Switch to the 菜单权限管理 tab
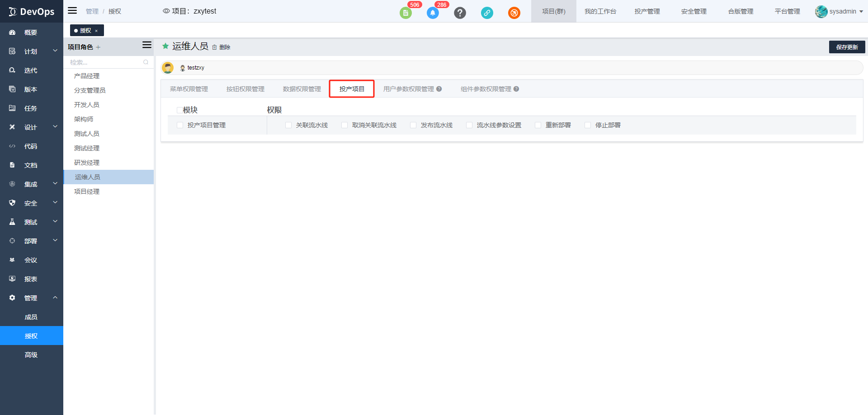Image resolution: width=868 pixels, height=415 pixels. coord(189,89)
